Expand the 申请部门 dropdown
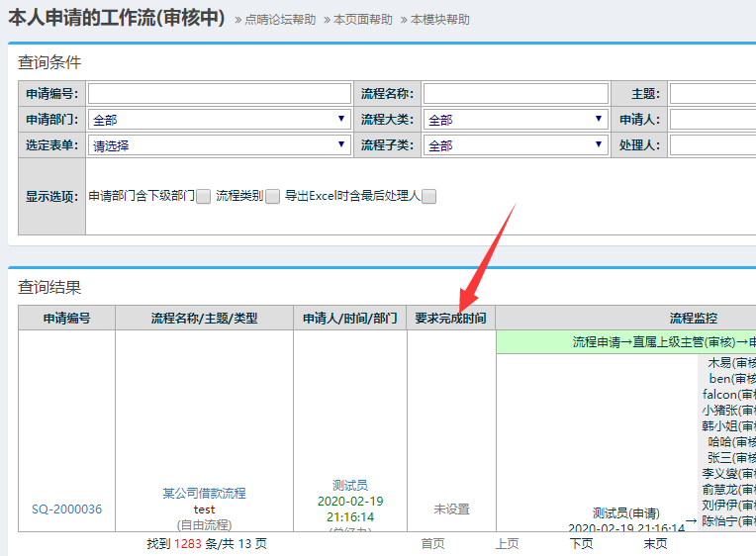This screenshot has width=756, height=556. (x=219, y=120)
